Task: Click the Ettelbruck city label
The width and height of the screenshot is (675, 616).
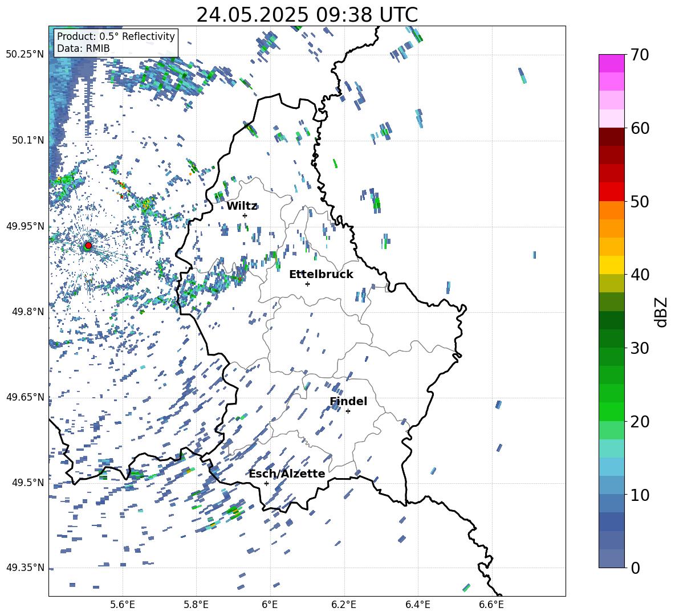Action: pyautogui.click(x=321, y=275)
